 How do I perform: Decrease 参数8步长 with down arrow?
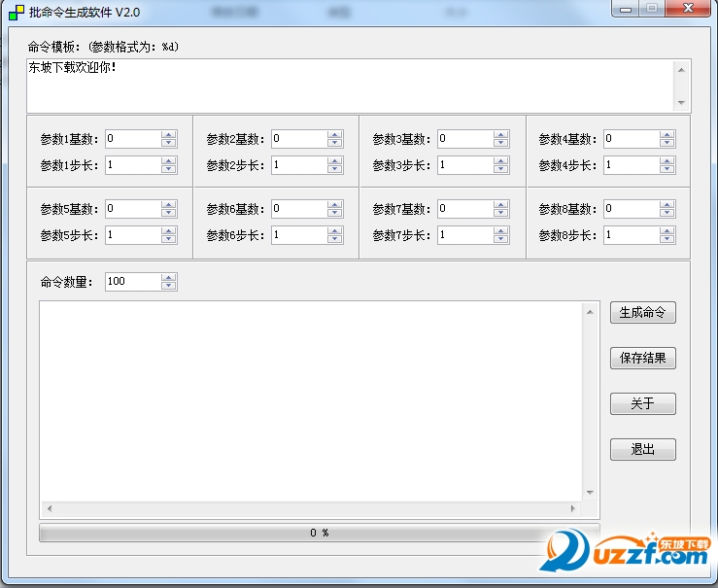667,239
